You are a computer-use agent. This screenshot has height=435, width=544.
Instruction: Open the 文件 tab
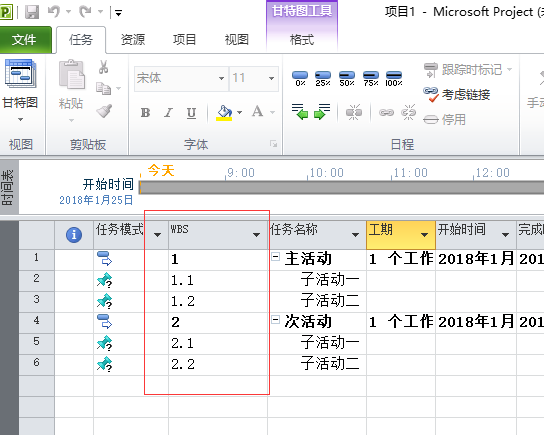[x=25, y=40]
